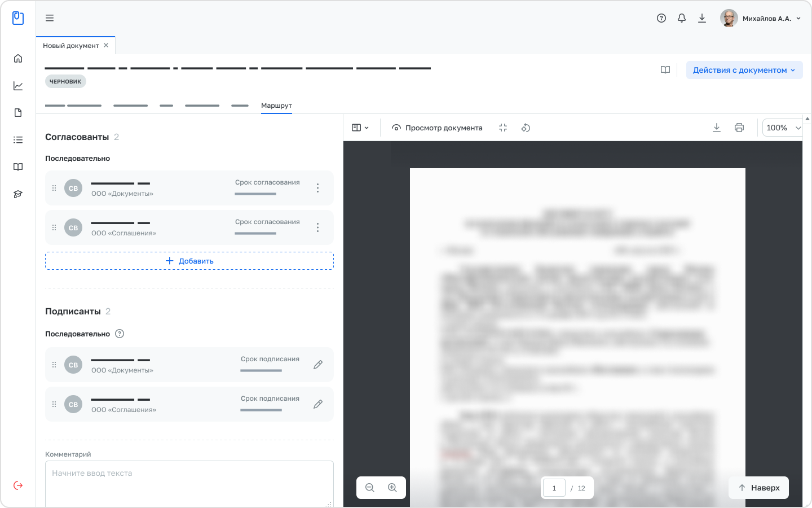Click the scroll up arrow of the viewer

point(807,119)
